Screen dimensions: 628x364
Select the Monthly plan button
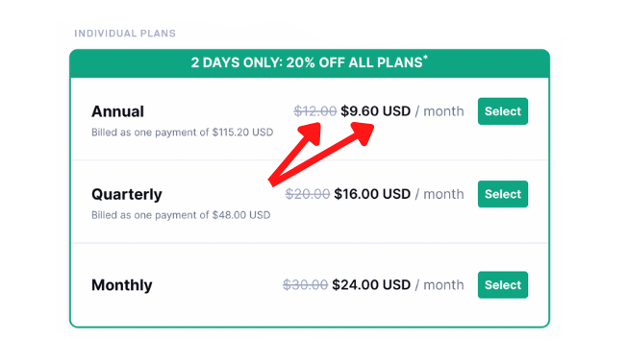tap(503, 285)
